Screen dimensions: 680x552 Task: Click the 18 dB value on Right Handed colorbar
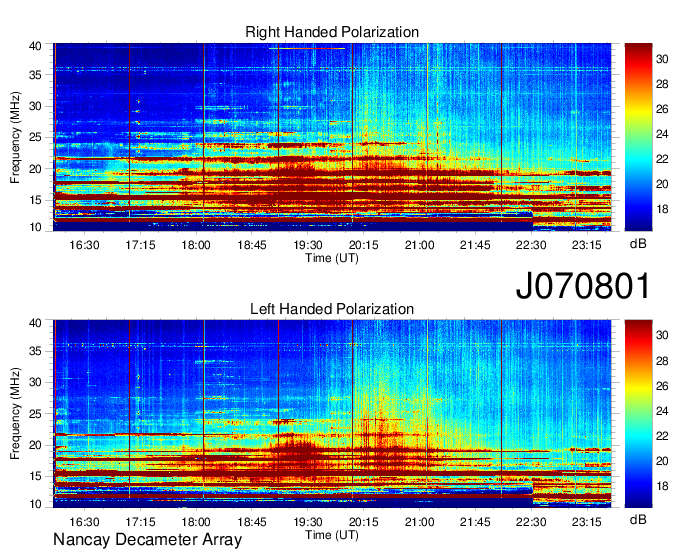tap(662, 209)
